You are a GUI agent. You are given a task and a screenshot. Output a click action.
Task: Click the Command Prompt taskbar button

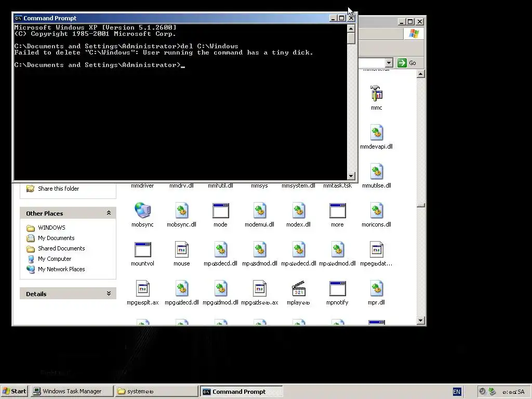tap(241, 391)
